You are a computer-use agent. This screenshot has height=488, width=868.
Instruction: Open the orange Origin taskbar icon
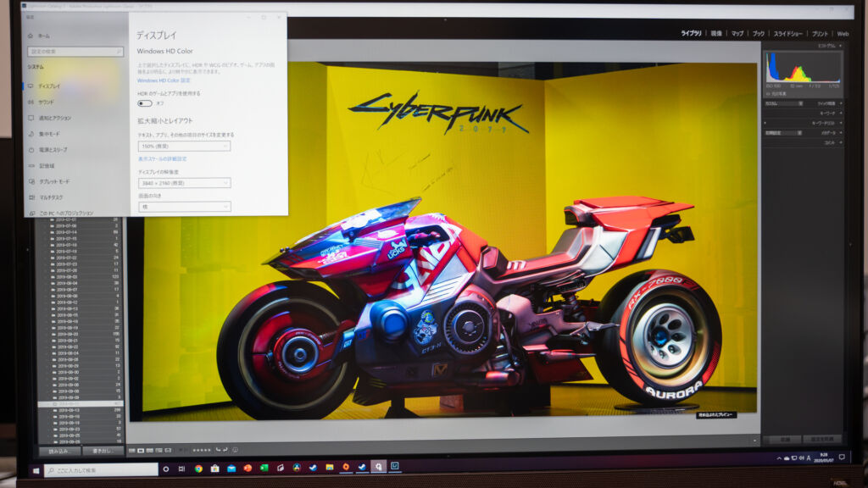click(346, 467)
